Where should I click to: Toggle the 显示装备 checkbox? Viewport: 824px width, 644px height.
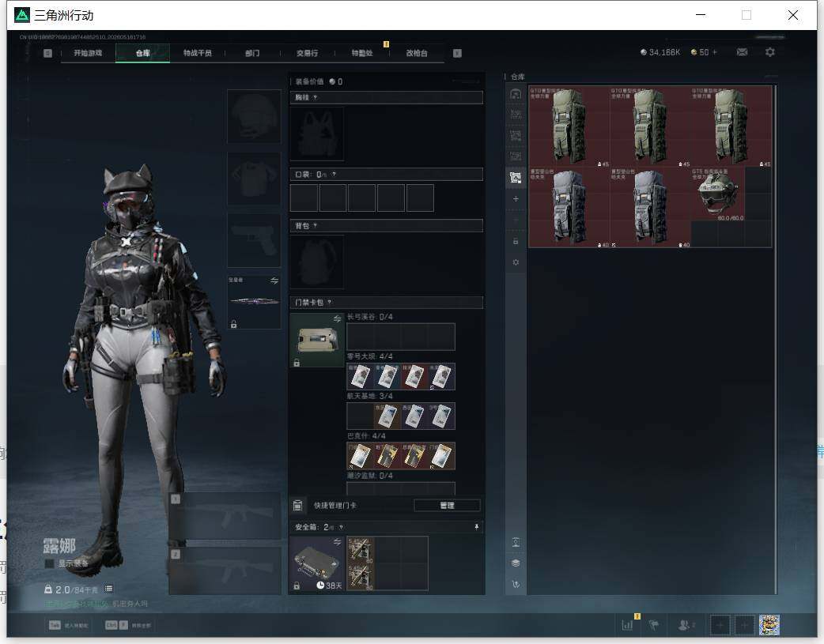[x=49, y=563]
